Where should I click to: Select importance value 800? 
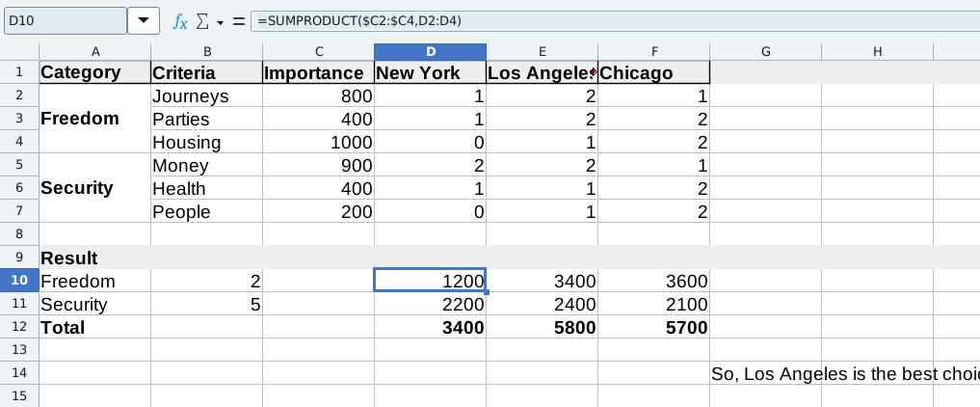click(x=319, y=95)
